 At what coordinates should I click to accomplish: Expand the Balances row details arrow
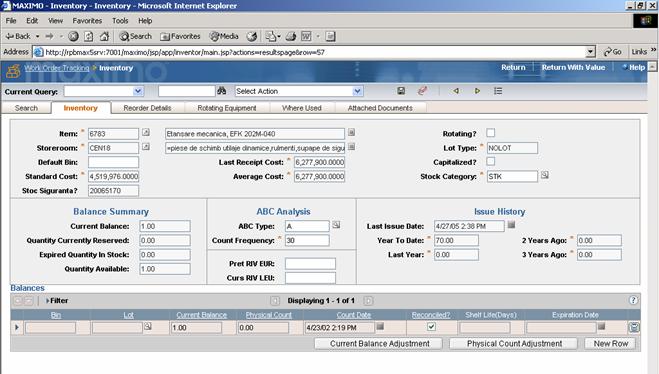click(x=17, y=327)
